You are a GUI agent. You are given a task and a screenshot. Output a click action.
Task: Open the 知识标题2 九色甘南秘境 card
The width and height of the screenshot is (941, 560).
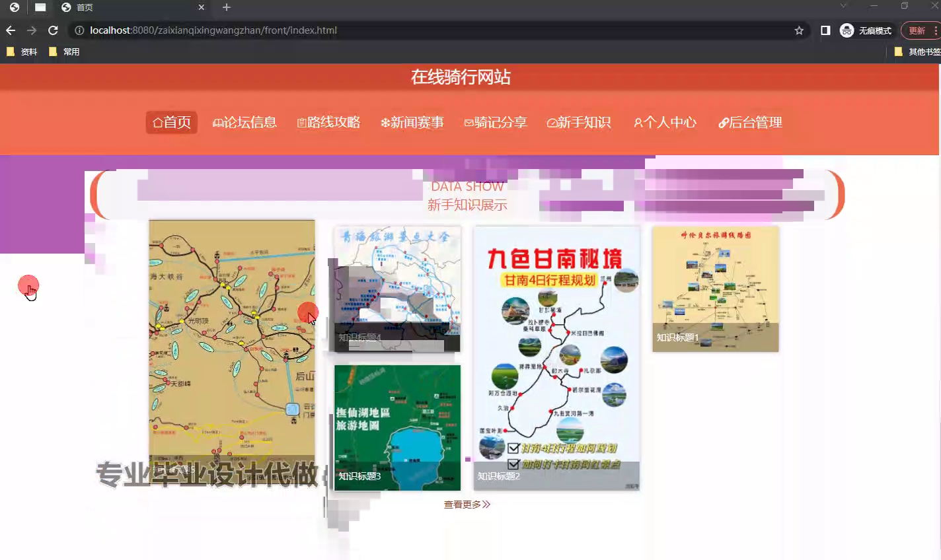tap(556, 359)
